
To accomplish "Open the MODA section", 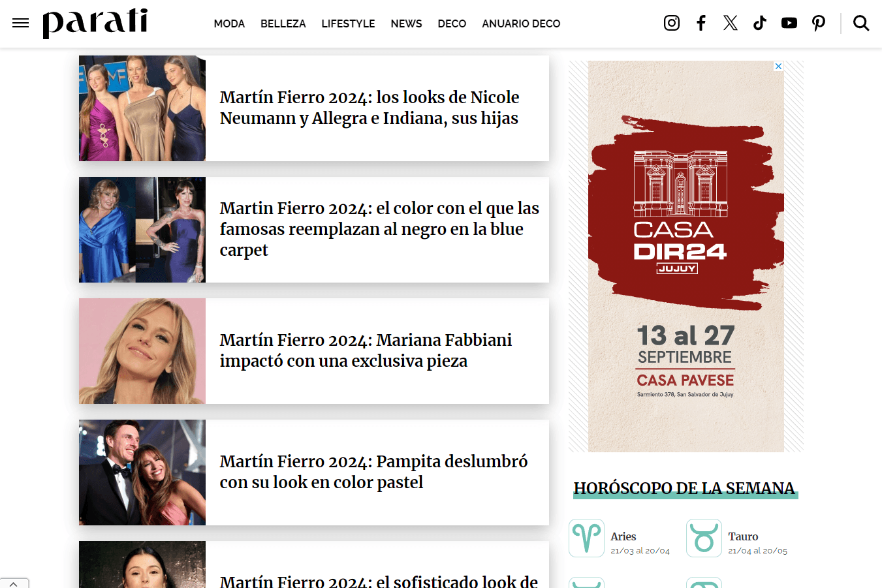I will (229, 23).
